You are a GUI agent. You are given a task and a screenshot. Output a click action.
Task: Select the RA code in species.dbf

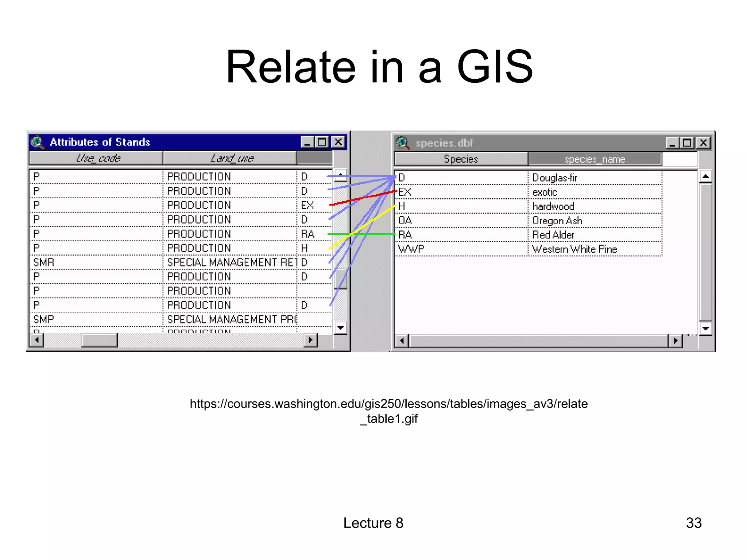pyautogui.click(x=461, y=234)
